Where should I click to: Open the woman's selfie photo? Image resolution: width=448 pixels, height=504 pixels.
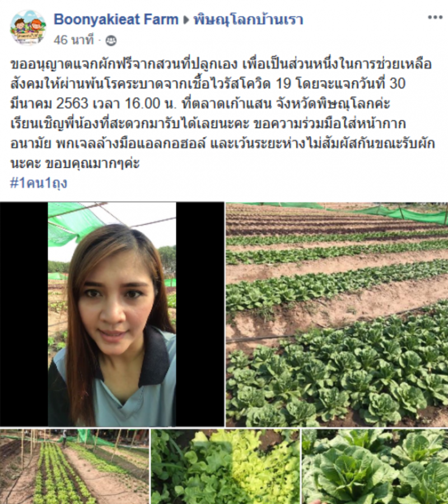coord(112,314)
